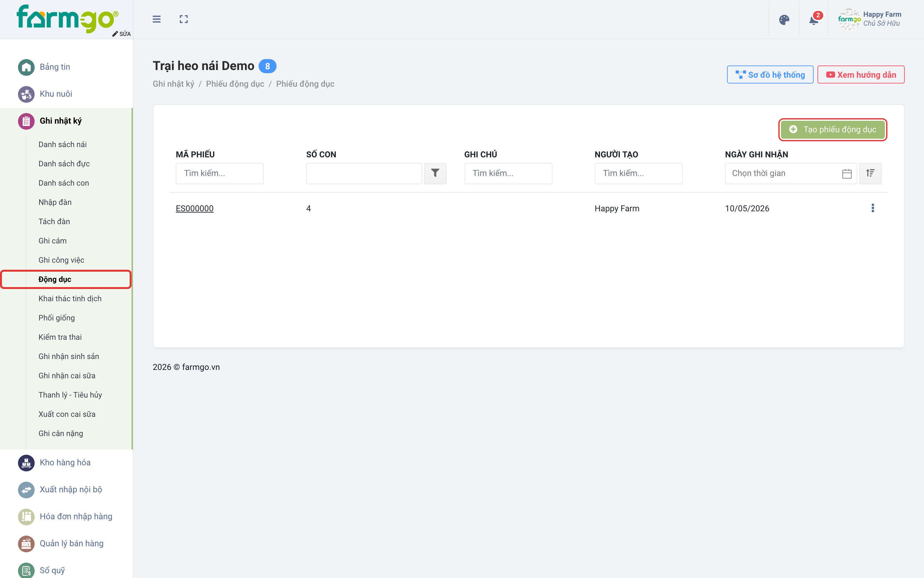Select Danh sách nái submenu
This screenshot has height=578, width=924.
coord(63,144)
